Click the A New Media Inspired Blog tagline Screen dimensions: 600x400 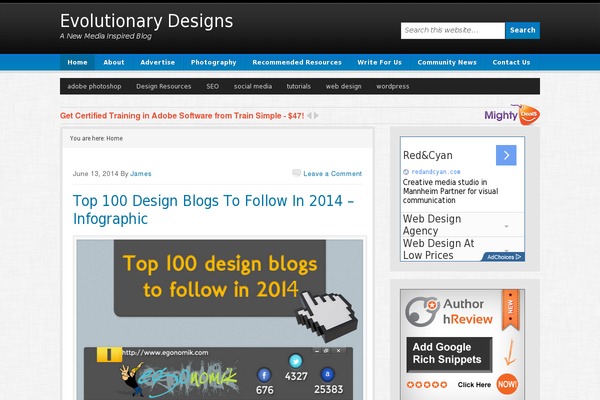click(106, 36)
